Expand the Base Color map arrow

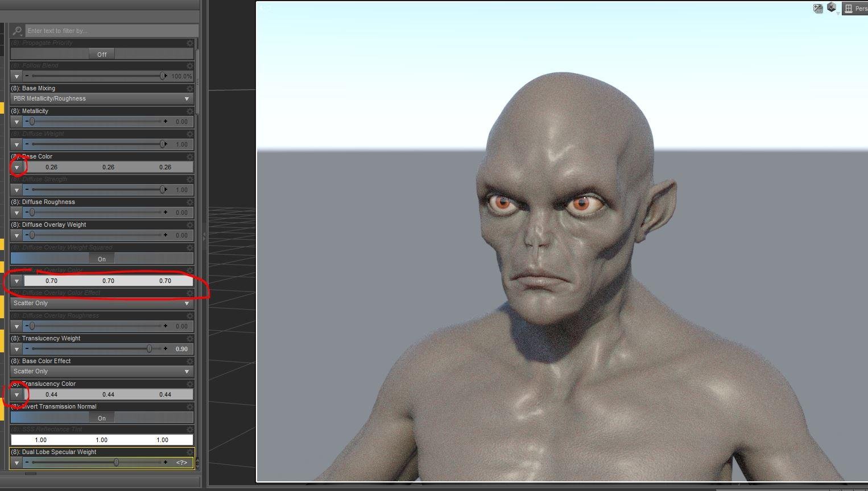(16, 167)
